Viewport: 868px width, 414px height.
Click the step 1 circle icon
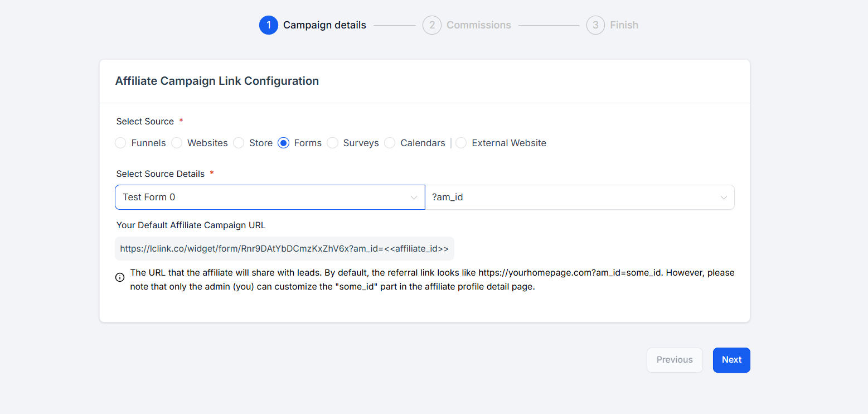tap(268, 25)
